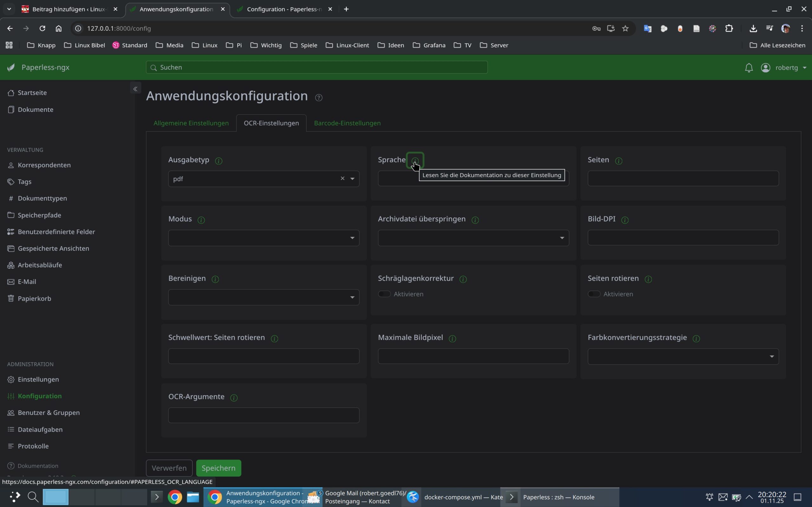Expand the Farbkonvertierungsstrategie dropdown
This screenshot has height=507, width=812.
683,356
